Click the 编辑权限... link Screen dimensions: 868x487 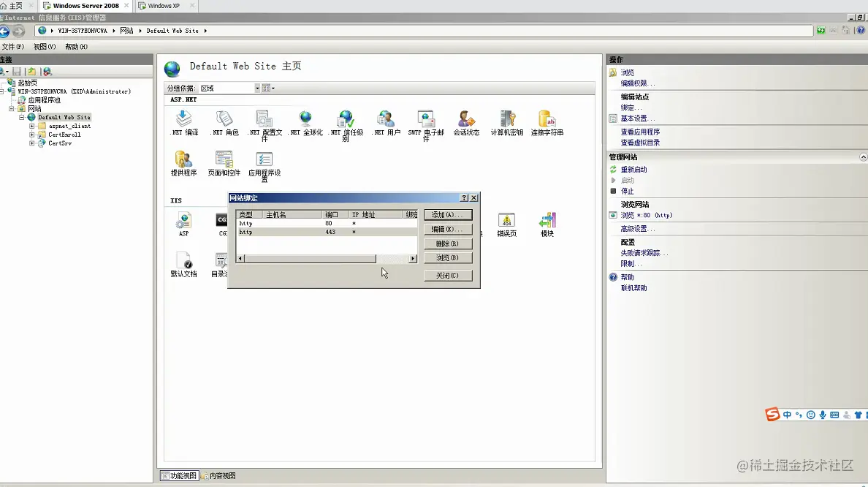[637, 83]
